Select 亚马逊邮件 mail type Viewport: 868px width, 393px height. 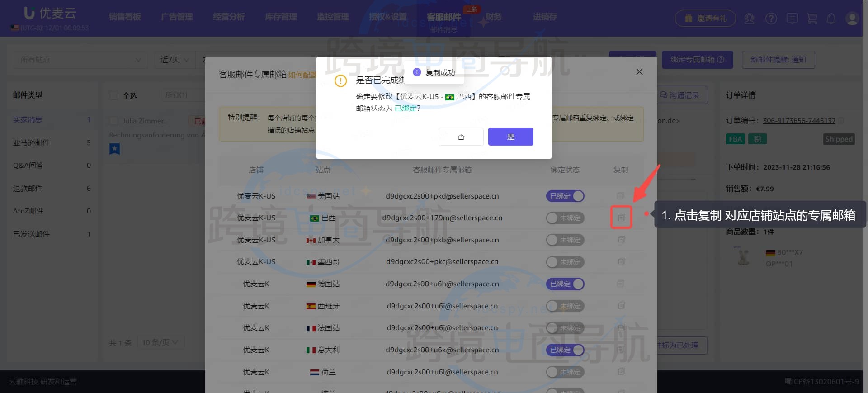click(x=52, y=142)
